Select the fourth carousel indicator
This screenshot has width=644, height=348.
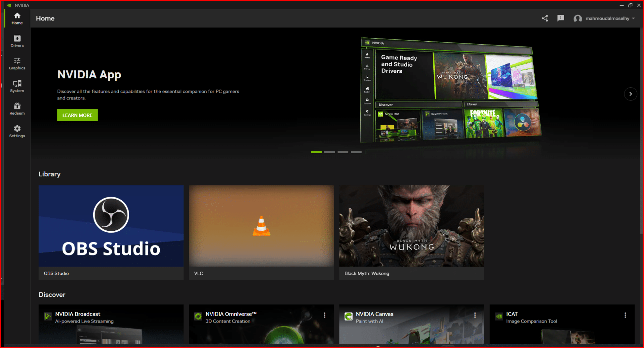point(356,152)
